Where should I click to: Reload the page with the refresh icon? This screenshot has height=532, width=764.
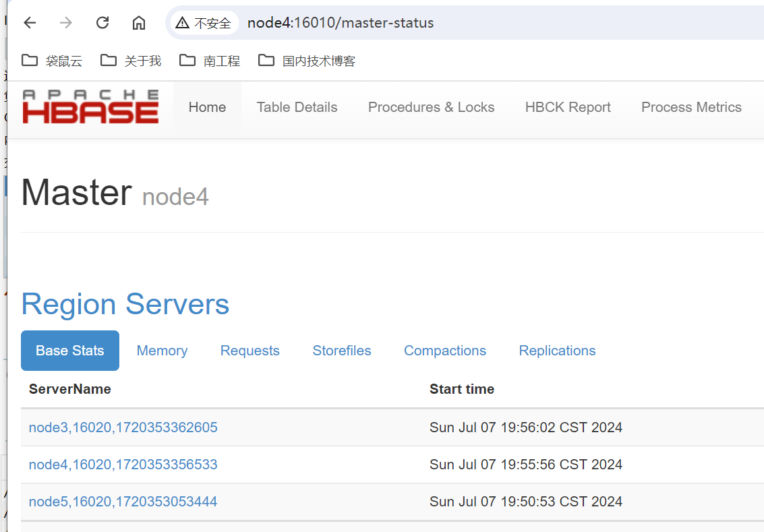(102, 23)
